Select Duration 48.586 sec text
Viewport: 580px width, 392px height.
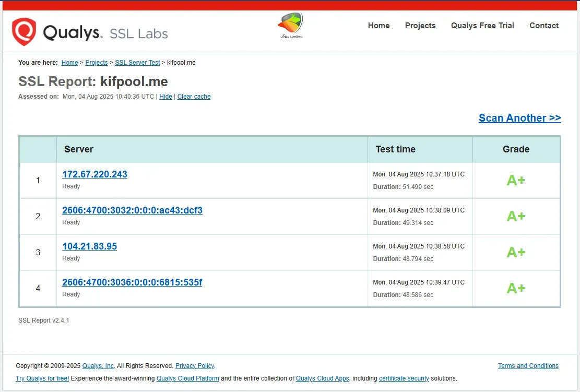403,295
